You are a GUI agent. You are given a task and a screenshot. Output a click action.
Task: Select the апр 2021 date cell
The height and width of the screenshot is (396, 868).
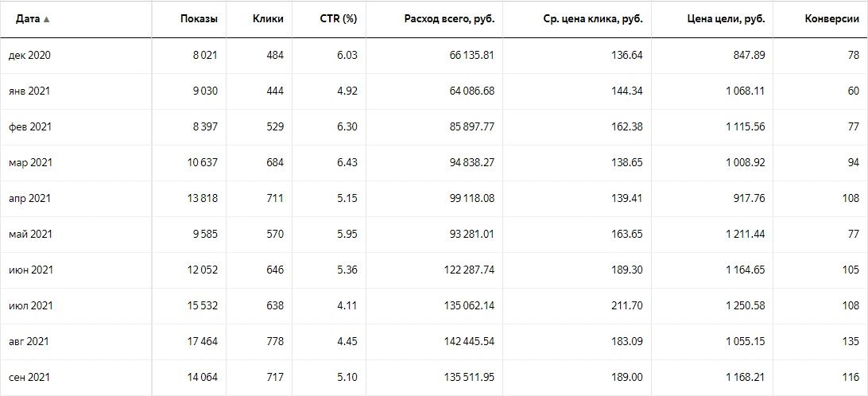pos(29,198)
